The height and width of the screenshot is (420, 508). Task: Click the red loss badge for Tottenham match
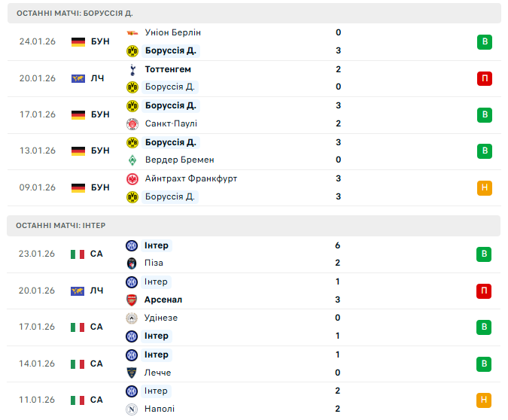tap(485, 78)
